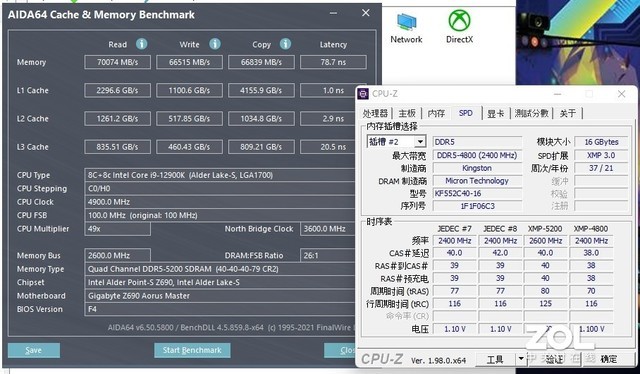Click the L2 Cache copy value 1034.8 GB/s
640x374 pixels.
261,119
